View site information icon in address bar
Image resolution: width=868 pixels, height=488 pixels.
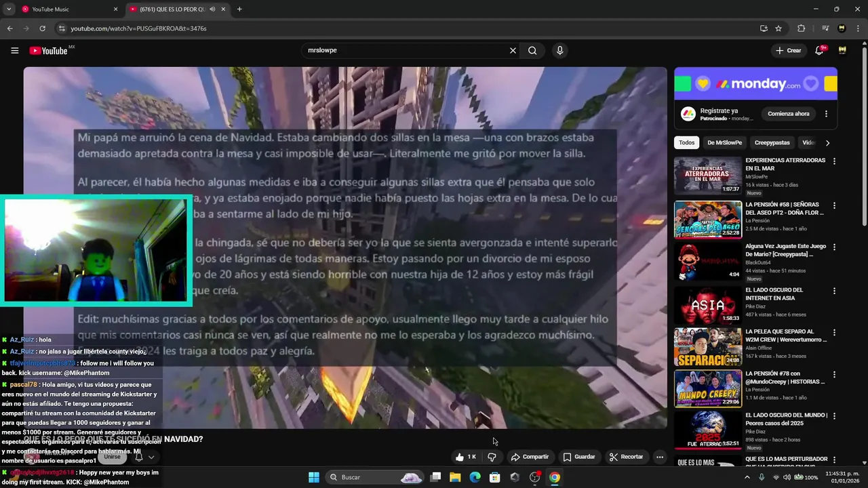click(62, 28)
